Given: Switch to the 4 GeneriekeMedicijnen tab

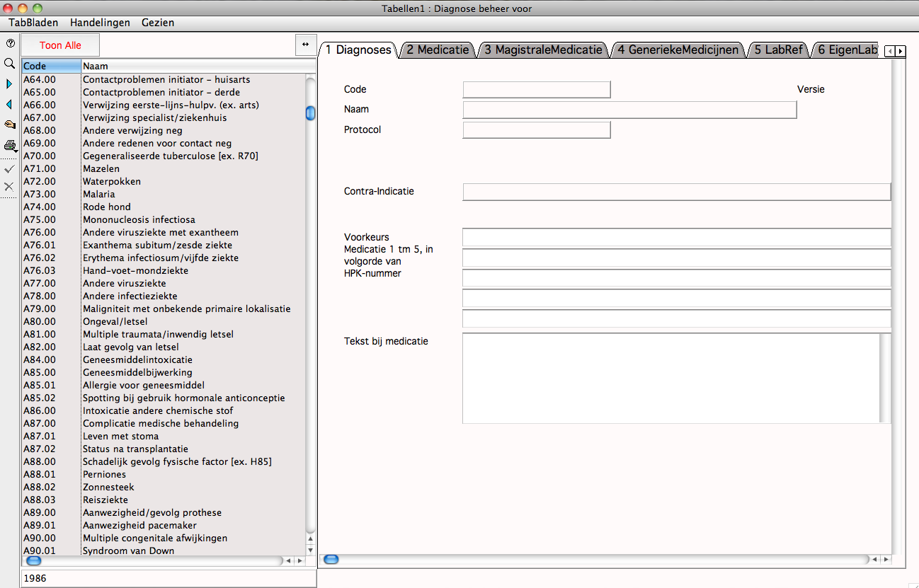Looking at the screenshot, I should pyautogui.click(x=678, y=50).
